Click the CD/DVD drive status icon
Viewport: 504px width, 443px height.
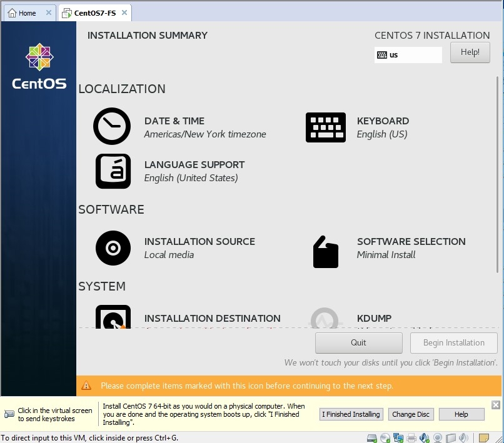tap(385, 437)
